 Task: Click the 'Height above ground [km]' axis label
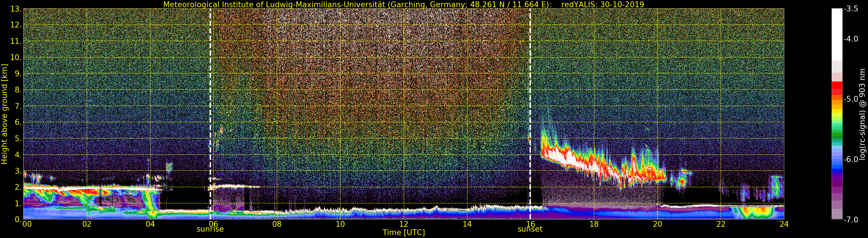(4, 114)
